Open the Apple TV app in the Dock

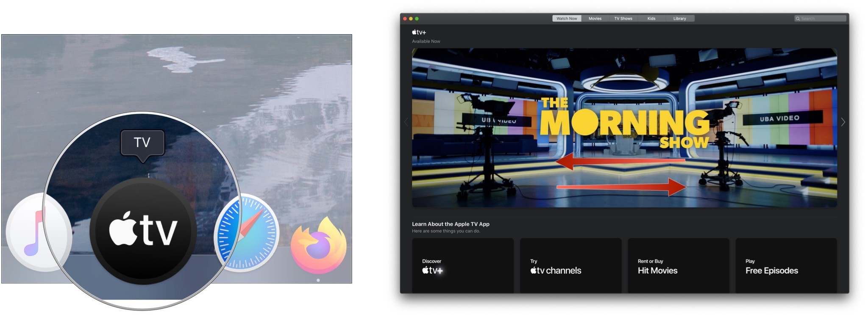coord(143,231)
